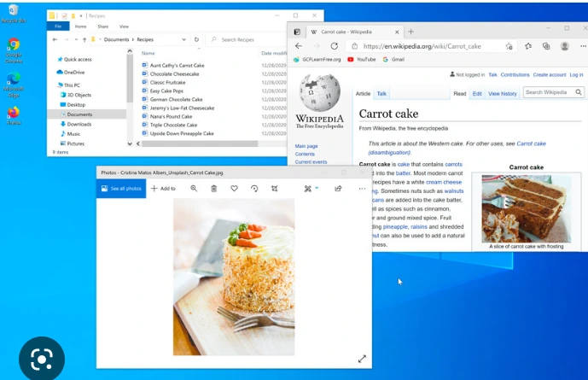
Task: Open Photos Edit & Create dropdown chevron
Action: tap(317, 188)
